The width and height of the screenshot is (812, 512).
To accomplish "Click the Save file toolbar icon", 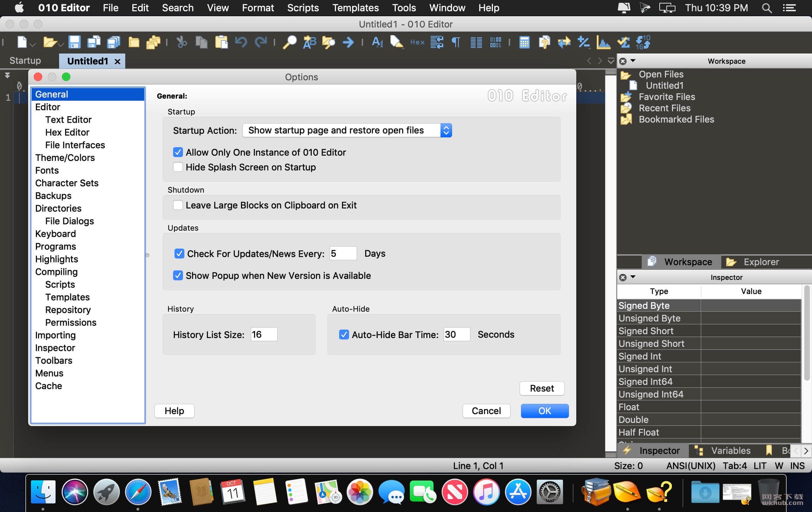I will click(x=74, y=42).
